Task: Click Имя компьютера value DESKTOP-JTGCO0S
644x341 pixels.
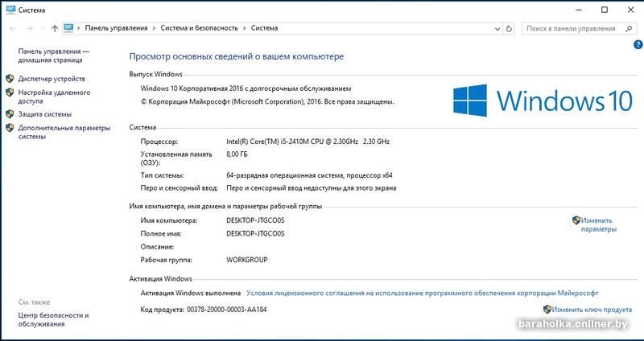Action: 255,220
